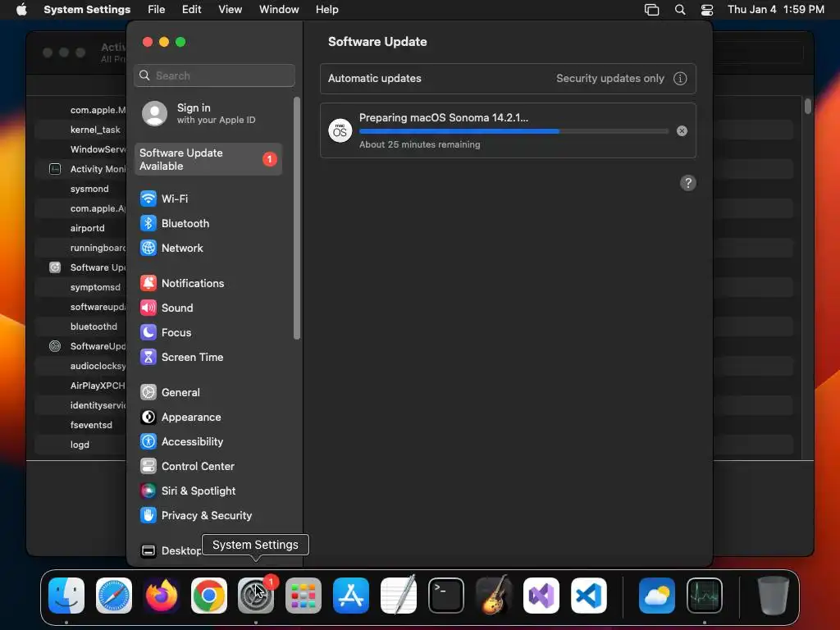Image resolution: width=840 pixels, height=630 pixels.
Task: Open TextEdit from the Dock
Action: 399,596
